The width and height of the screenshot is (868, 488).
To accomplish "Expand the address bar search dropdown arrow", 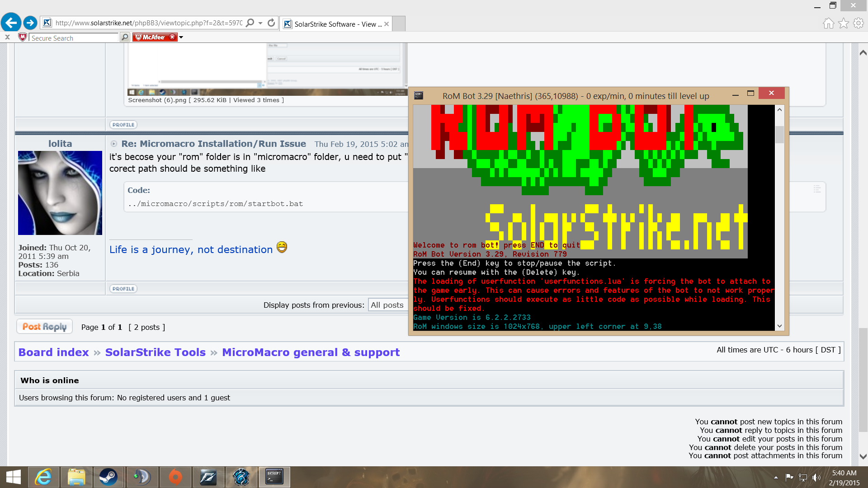I will (261, 23).
